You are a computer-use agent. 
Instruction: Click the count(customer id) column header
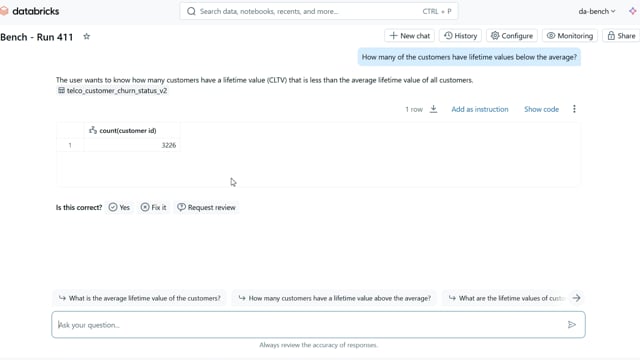tap(132, 131)
